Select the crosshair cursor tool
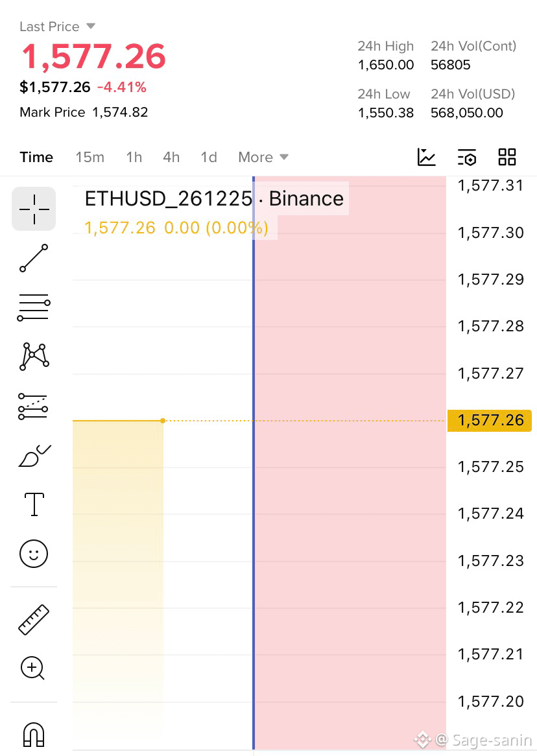This screenshot has height=756, width=537. [34, 209]
